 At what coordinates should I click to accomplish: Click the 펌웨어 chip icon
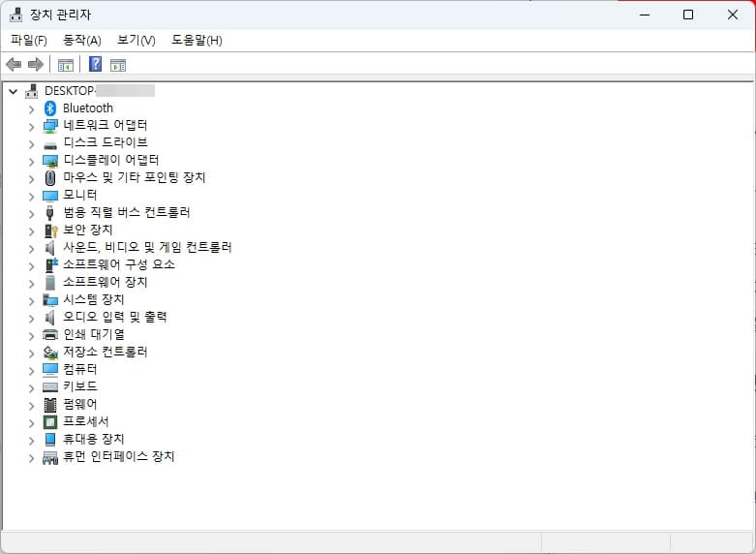(50, 405)
